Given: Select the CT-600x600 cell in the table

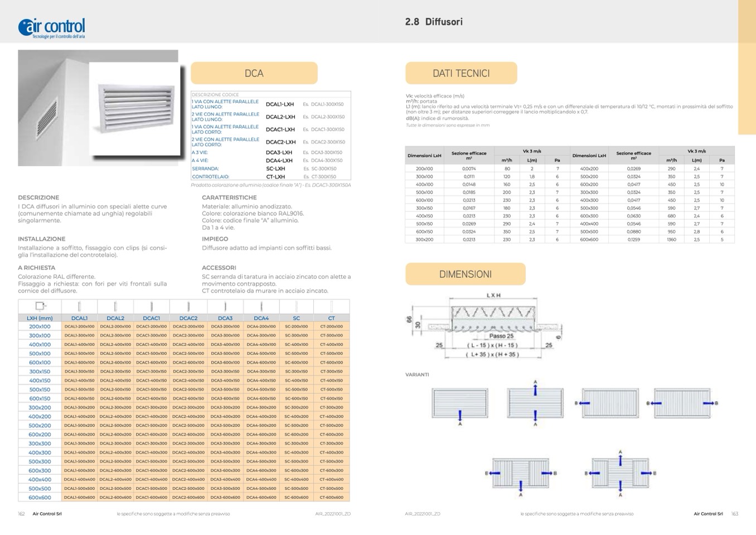Looking at the screenshot, I should click(331, 498).
